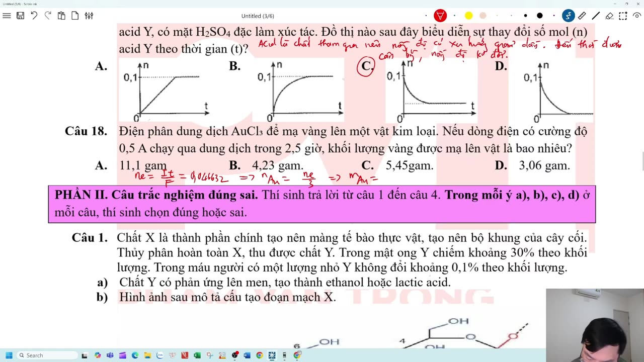
Task: Open Copilot from the taskbar
Action: coord(97,355)
